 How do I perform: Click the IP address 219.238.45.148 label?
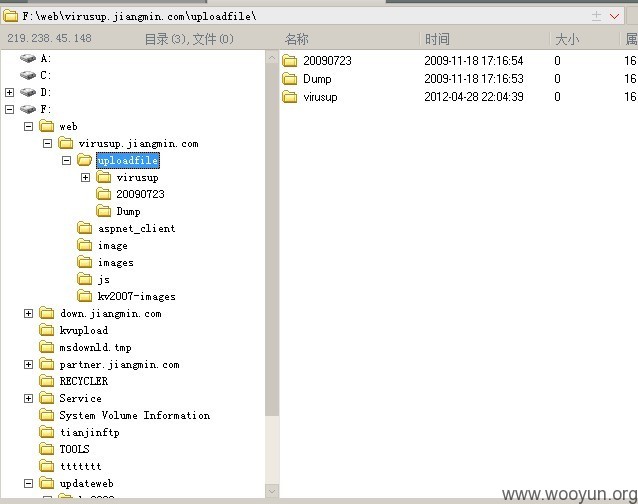[x=49, y=38]
